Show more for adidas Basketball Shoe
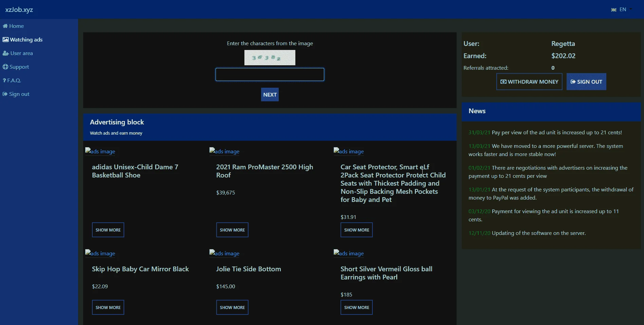The image size is (644, 325). [108, 230]
